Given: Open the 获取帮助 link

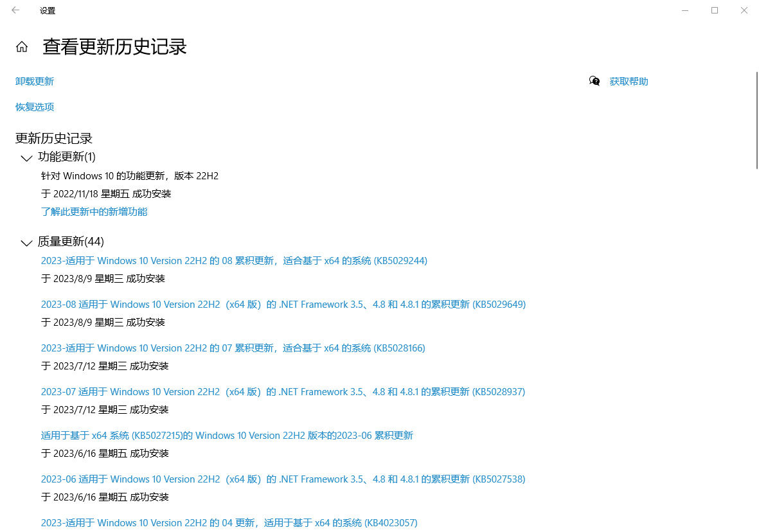Looking at the screenshot, I should tap(629, 82).
